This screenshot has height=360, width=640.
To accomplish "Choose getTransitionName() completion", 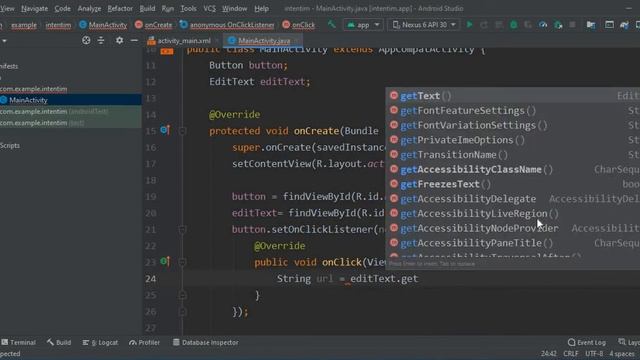I will click(513, 155).
